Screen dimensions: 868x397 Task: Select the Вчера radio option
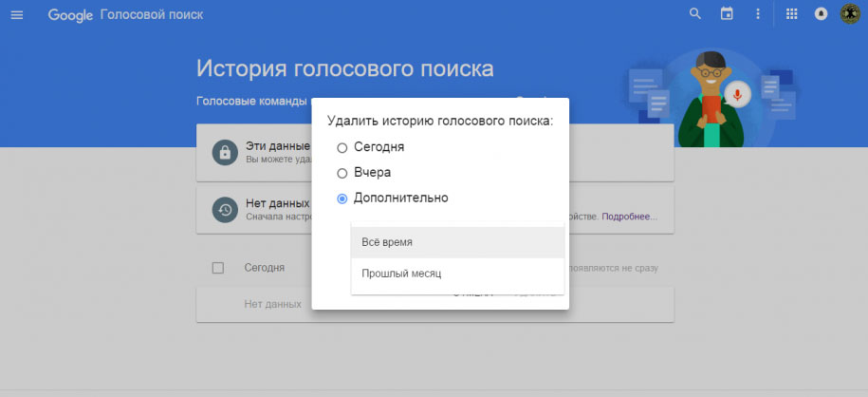(x=342, y=173)
